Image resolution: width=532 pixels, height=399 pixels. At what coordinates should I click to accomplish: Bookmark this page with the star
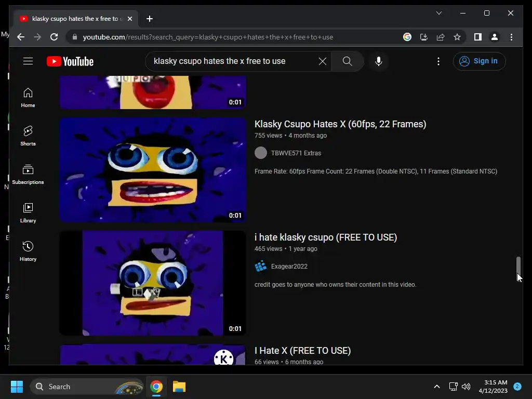457,37
